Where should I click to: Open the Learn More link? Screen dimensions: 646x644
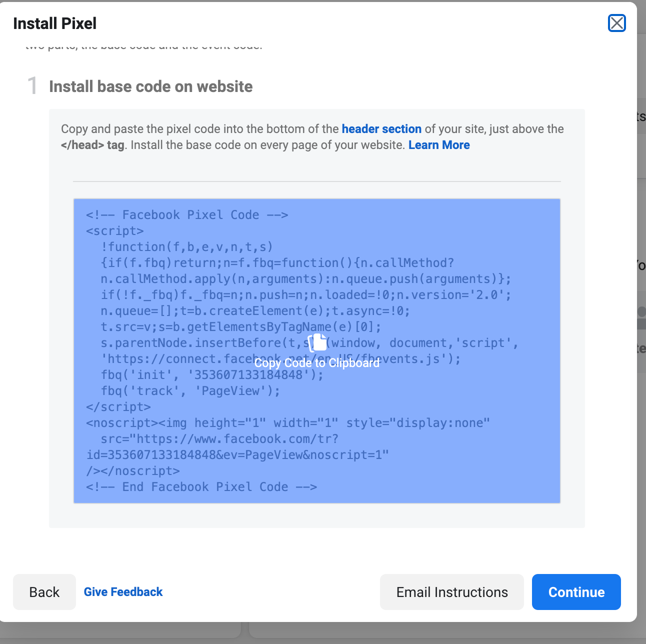point(439,145)
